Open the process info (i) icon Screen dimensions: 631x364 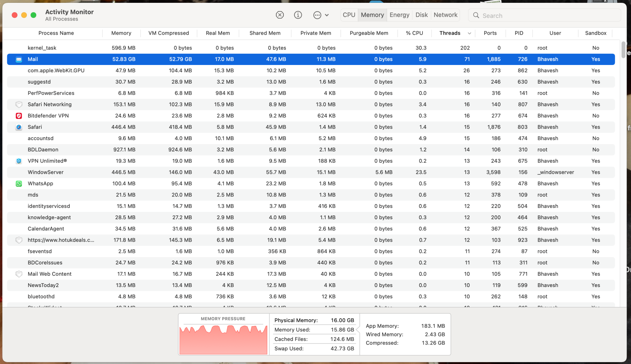(x=298, y=15)
